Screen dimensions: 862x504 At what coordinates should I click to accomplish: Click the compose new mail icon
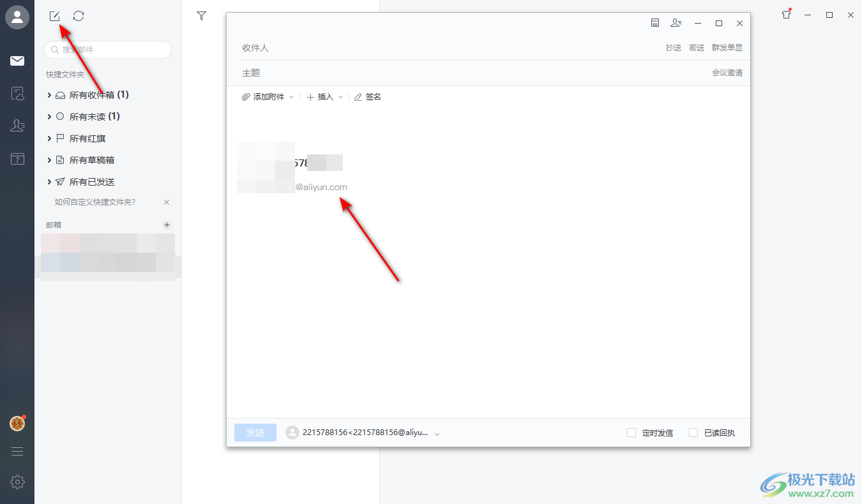coord(55,16)
